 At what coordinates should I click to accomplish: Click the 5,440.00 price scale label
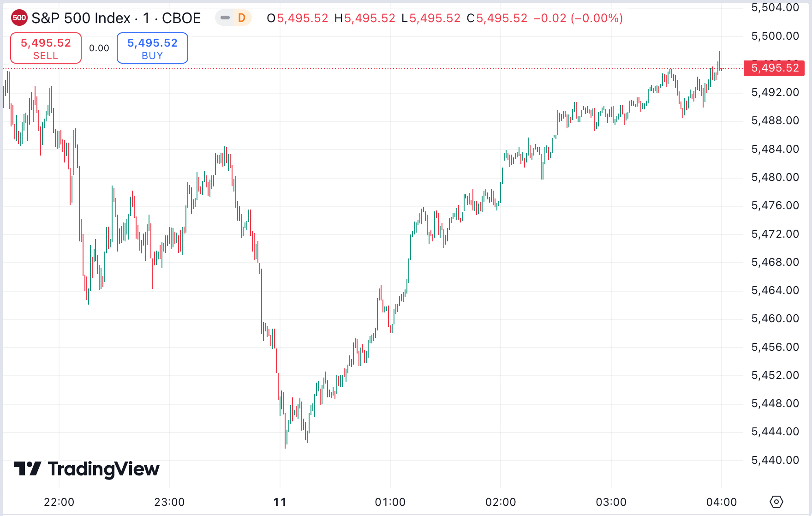tap(775, 460)
